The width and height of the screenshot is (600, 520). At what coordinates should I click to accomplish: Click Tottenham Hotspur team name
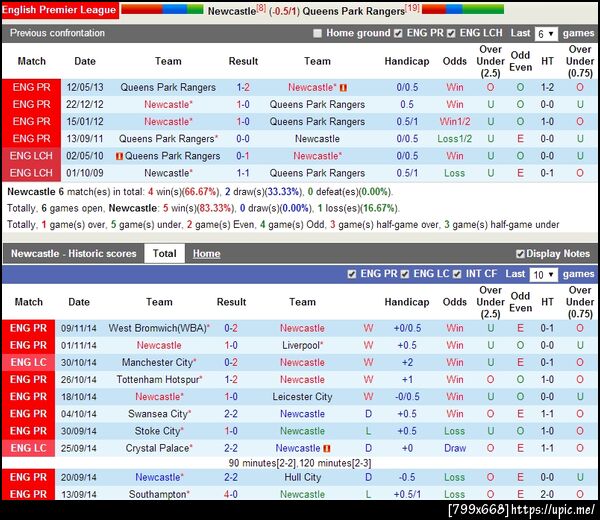(159, 379)
